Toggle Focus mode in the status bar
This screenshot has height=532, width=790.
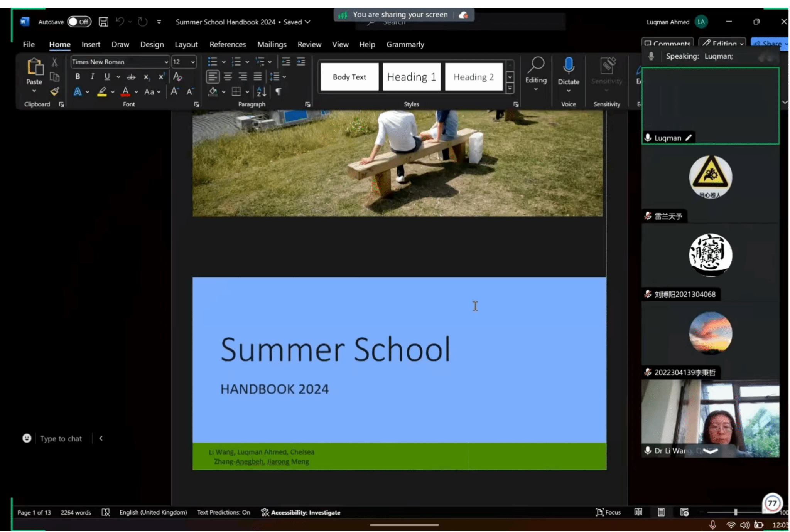pos(608,512)
